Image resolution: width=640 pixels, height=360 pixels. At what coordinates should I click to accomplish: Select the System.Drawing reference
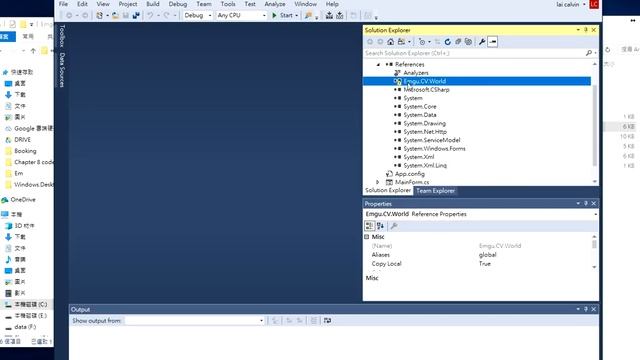pyautogui.click(x=424, y=123)
